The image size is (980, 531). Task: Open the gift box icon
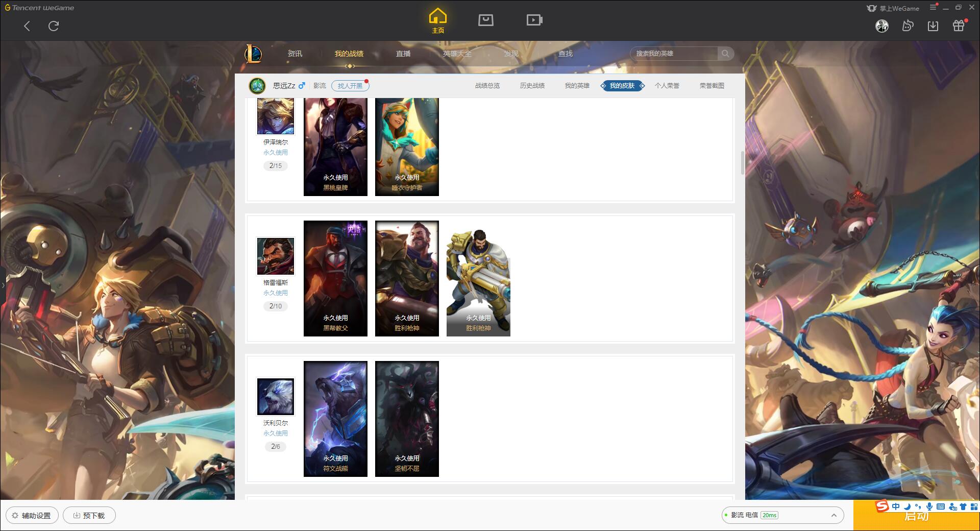(x=959, y=26)
